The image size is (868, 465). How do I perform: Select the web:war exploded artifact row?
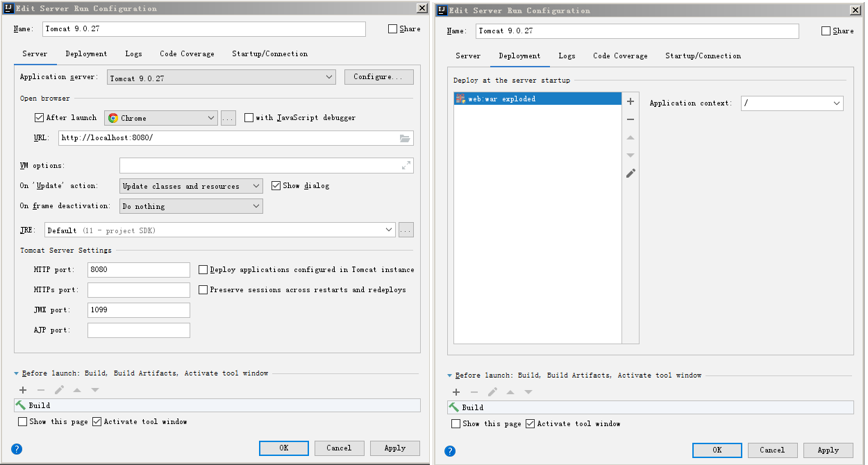click(537, 99)
